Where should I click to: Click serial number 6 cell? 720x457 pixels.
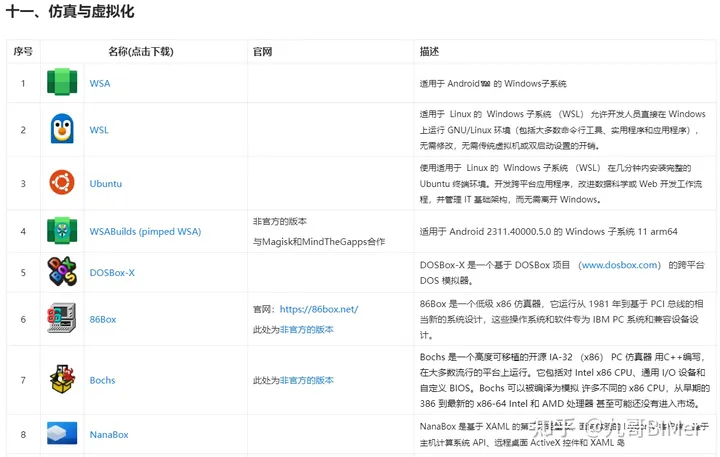coord(23,319)
